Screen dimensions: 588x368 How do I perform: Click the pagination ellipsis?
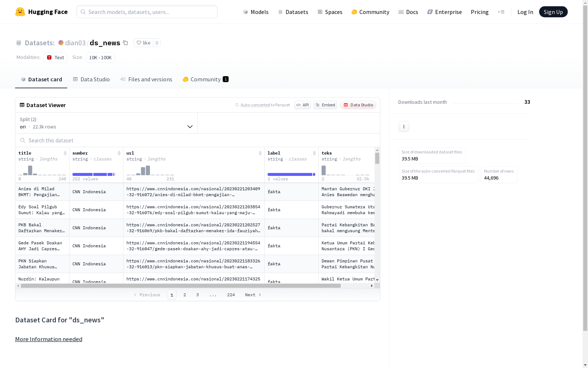click(x=213, y=295)
